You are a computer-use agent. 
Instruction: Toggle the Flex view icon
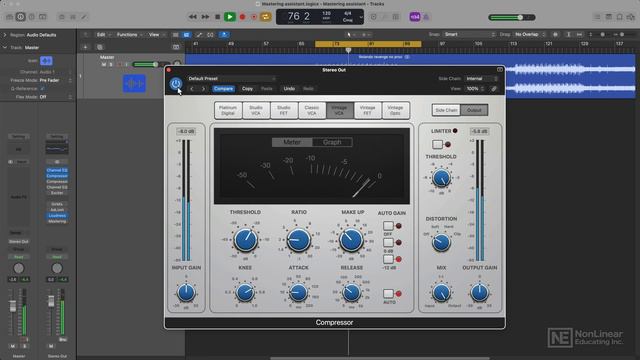pyautogui.click(x=211, y=35)
